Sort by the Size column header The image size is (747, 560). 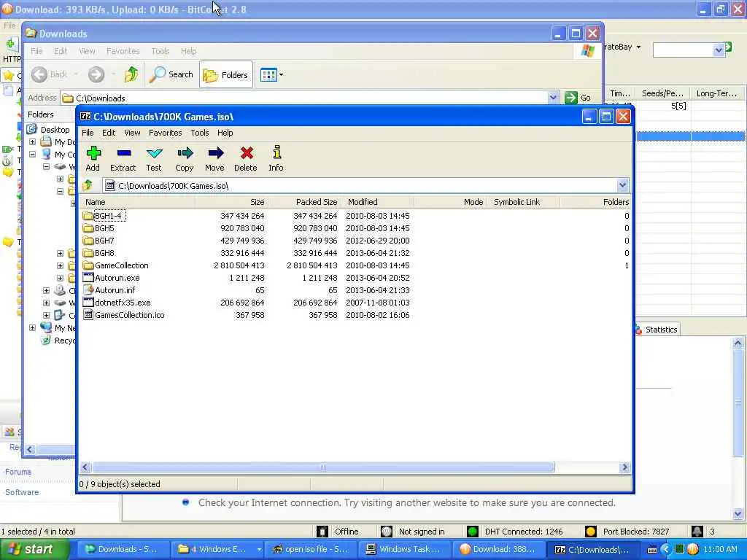click(x=231, y=202)
